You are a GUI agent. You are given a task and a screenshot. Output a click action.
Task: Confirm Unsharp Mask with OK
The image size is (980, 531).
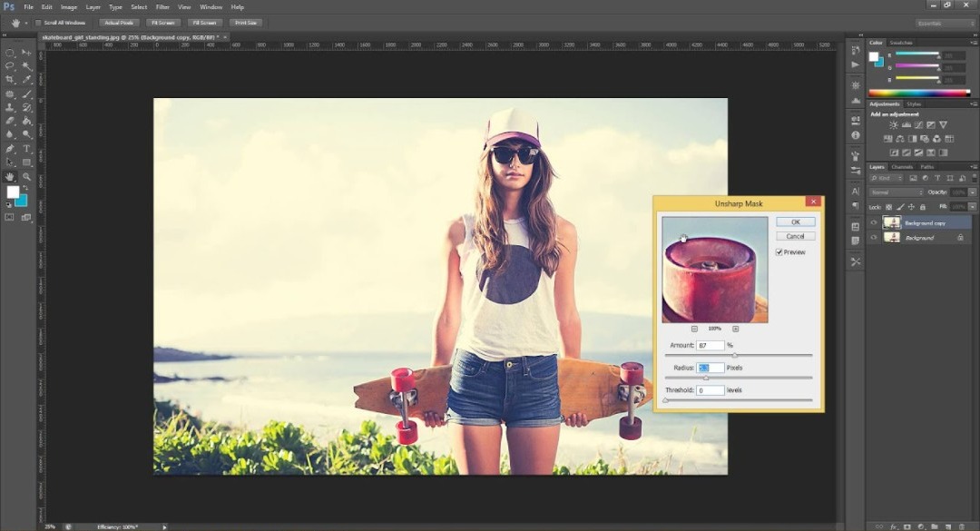tap(795, 221)
